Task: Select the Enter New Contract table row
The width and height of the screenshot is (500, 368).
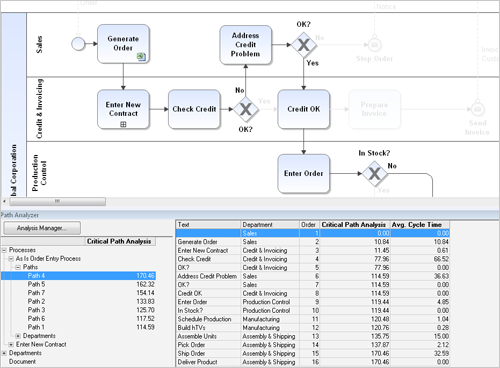Action: pos(313,251)
